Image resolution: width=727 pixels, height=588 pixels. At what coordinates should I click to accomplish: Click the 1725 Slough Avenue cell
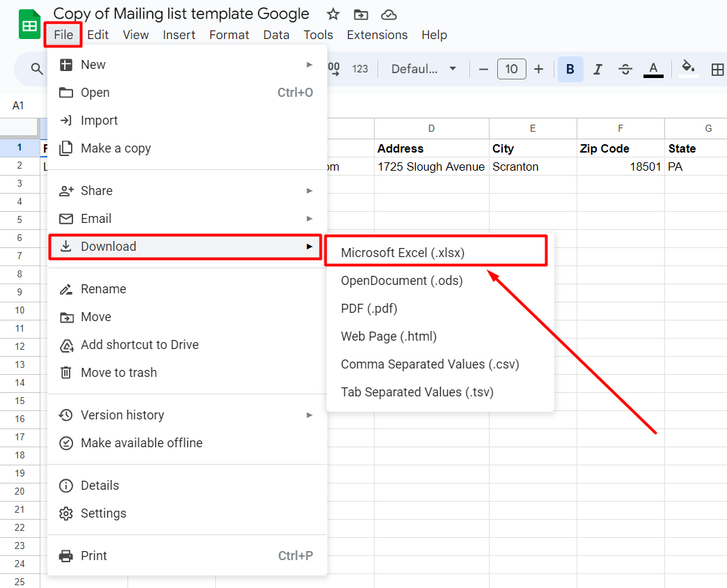(432, 167)
